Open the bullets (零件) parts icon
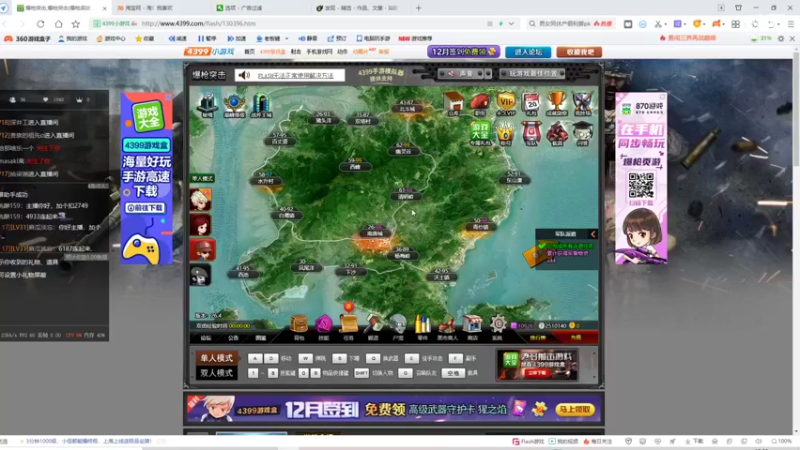 pyautogui.click(x=422, y=324)
